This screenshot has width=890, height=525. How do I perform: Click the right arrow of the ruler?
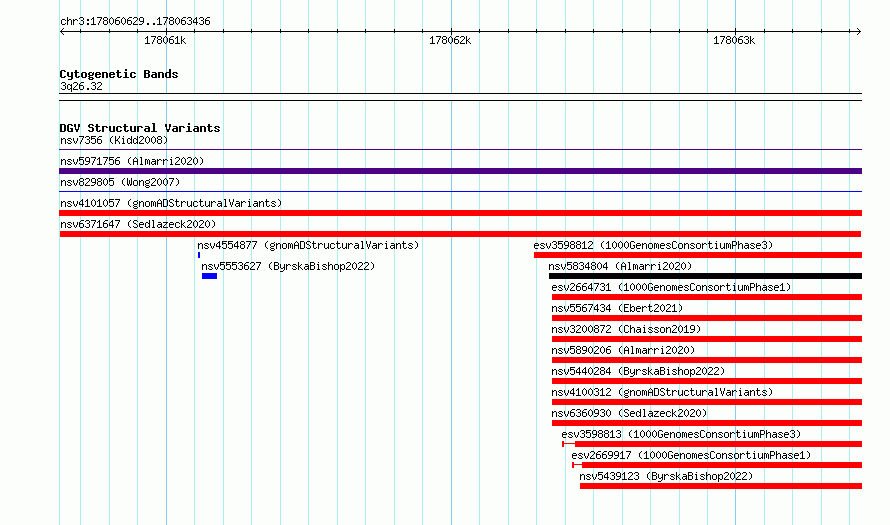click(x=859, y=31)
